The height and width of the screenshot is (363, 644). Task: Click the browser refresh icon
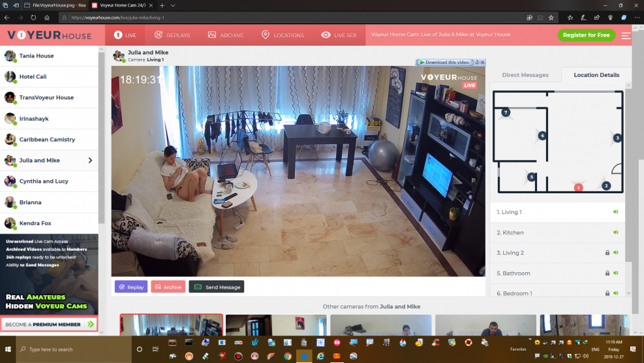click(x=34, y=18)
